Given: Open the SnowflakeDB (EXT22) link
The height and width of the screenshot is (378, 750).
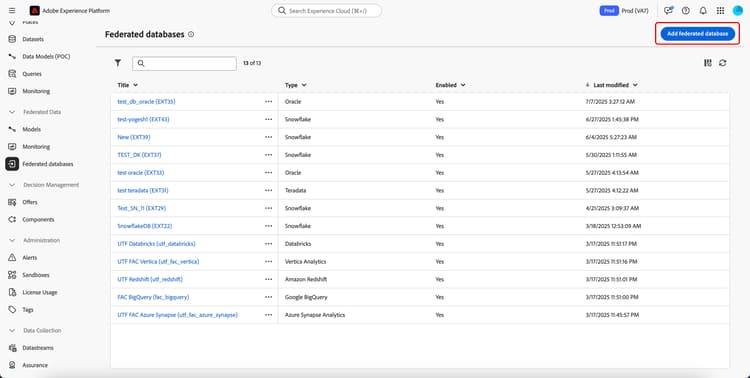Looking at the screenshot, I should 144,226.
